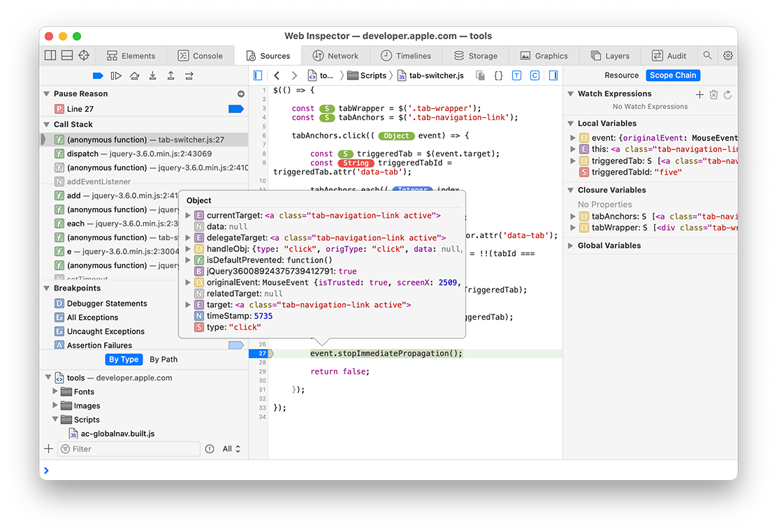Click the continue script execution icon
The image size is (777, 532).
pyautogui.click(x=116, y=76)
